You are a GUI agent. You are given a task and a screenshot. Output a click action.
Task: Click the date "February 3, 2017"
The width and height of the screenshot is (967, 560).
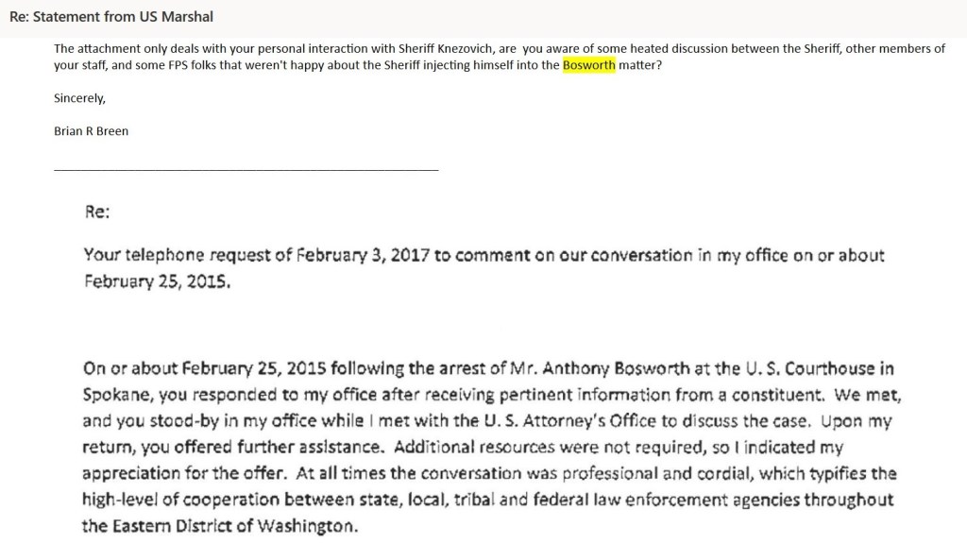click(364, 256)
